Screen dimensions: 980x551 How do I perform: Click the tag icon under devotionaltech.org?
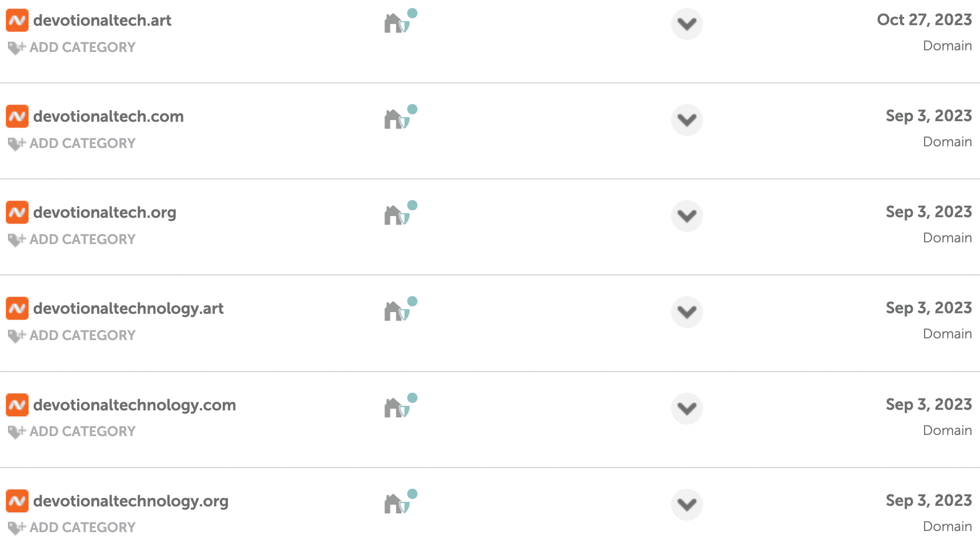click(x=17, y=240)
